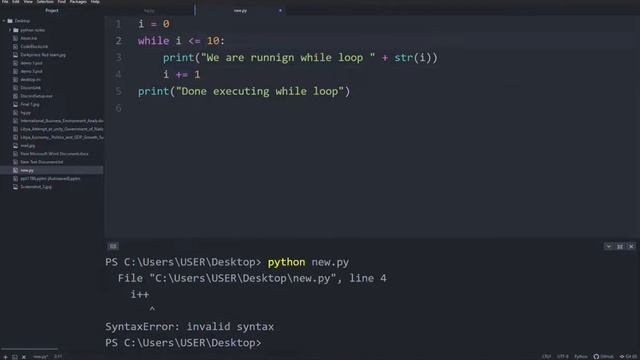640x360 pixels.
Task: Open the Packages menu
Action: point(78,2)
